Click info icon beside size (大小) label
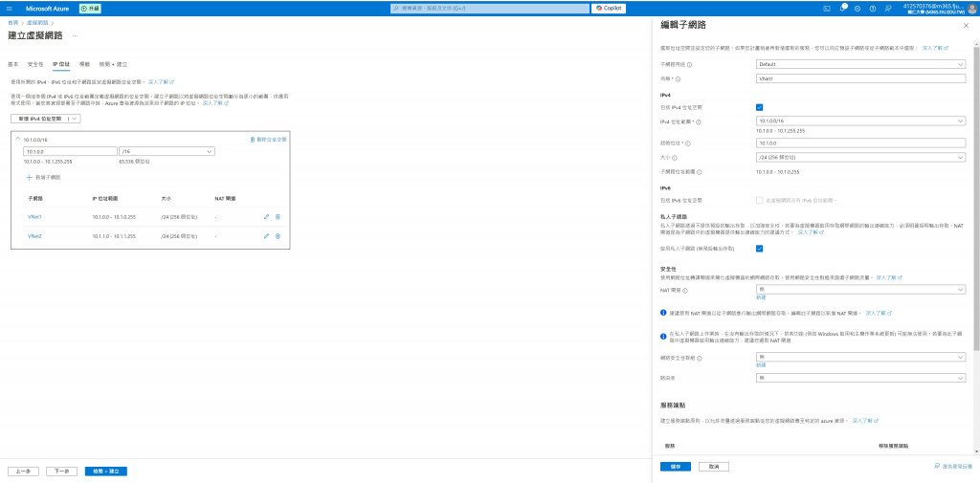The image size is (980, 483). click(675, 158)
